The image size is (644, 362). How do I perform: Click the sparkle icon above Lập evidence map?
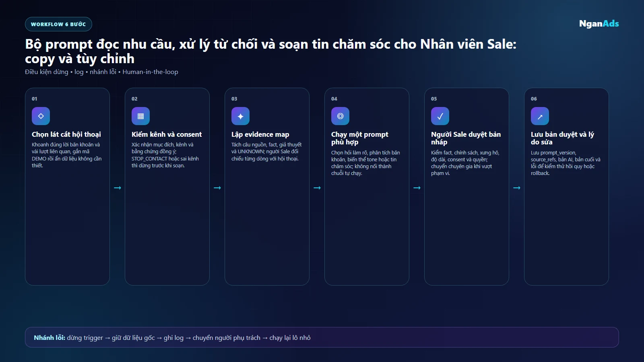[x=240, y=116]
